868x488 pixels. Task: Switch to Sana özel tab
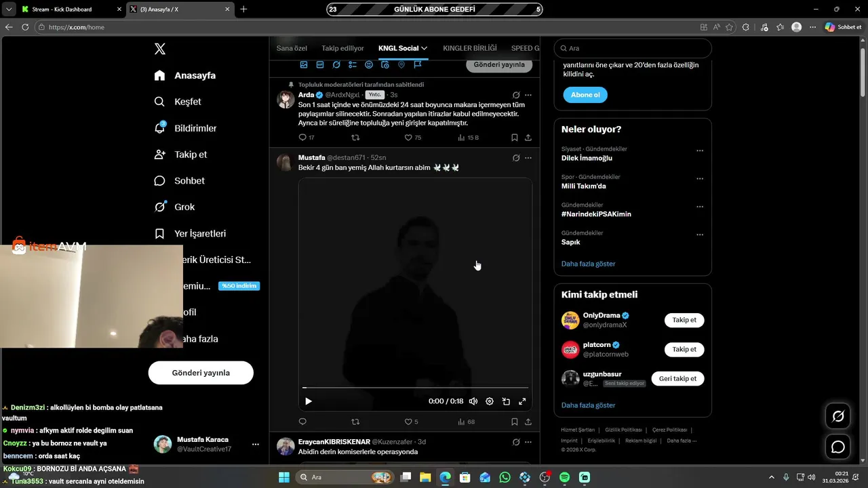pos(292,48)
